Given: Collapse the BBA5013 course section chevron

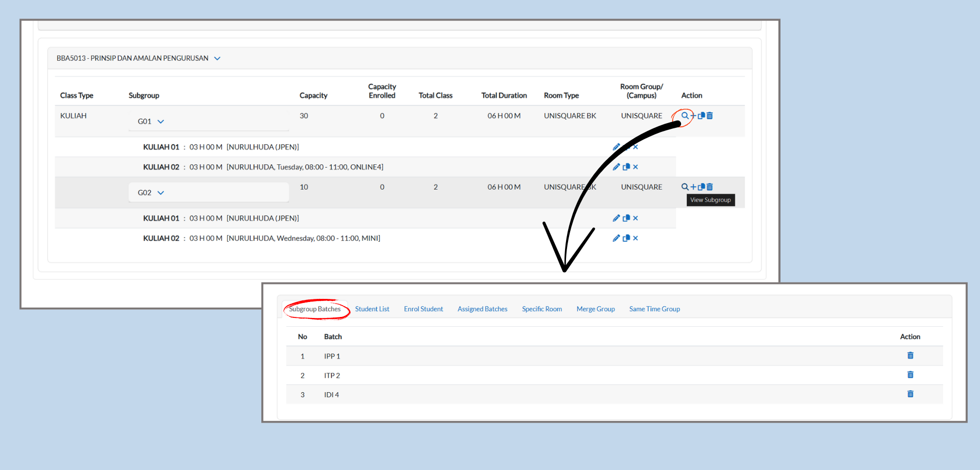Looking at the screenshot, I should click(217, 58).
